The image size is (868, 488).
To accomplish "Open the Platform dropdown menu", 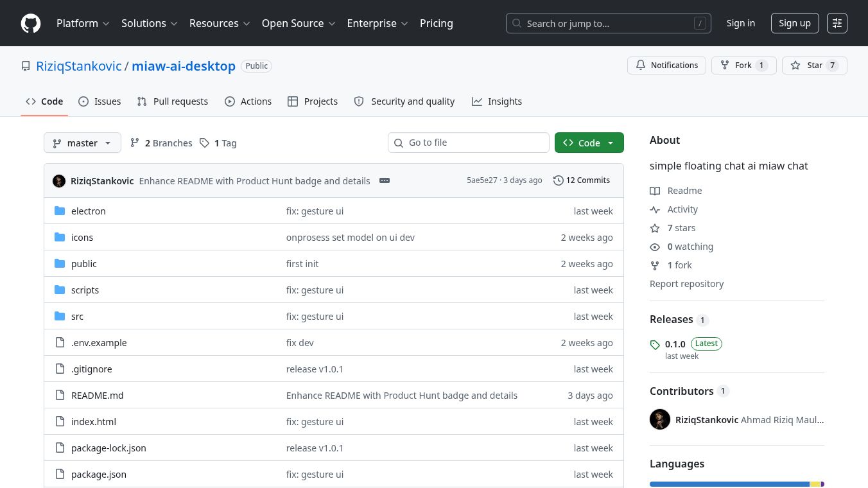I will click(83, 23).
